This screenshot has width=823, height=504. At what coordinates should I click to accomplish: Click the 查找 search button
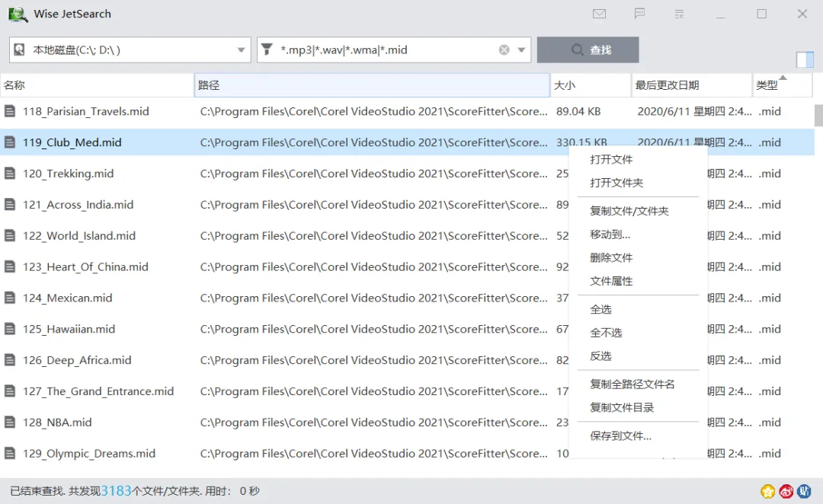tap(588, 49)
